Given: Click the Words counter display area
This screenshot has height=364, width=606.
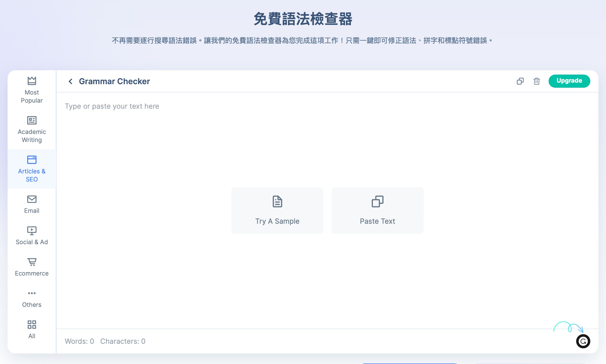Looking at the screenshot, I should [x=79, y=341].
